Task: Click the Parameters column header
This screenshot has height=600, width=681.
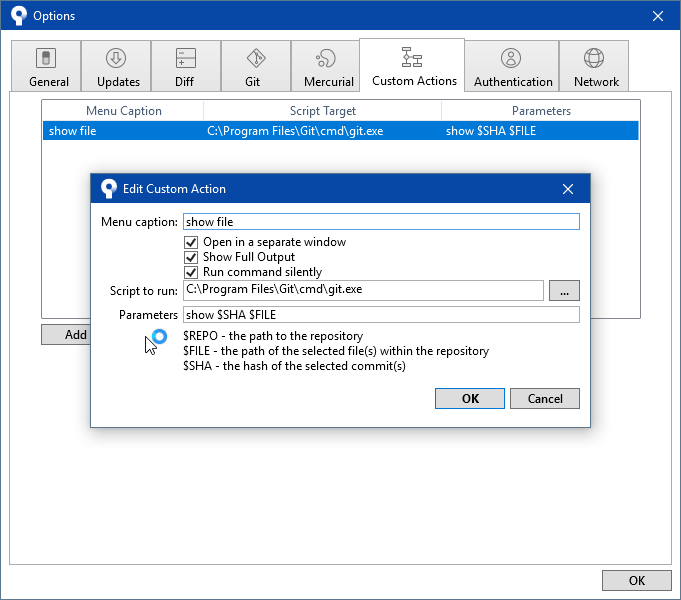Action: [541, 111]
